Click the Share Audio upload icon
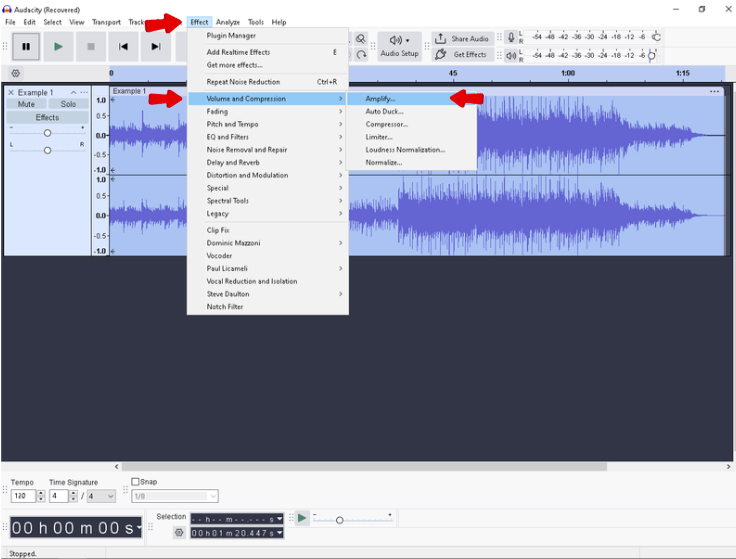736x559 pixels. tap(440, 39)
